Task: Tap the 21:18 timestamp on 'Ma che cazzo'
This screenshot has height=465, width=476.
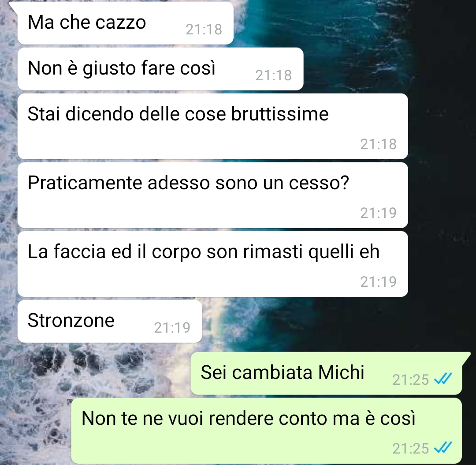Action: 204,30
